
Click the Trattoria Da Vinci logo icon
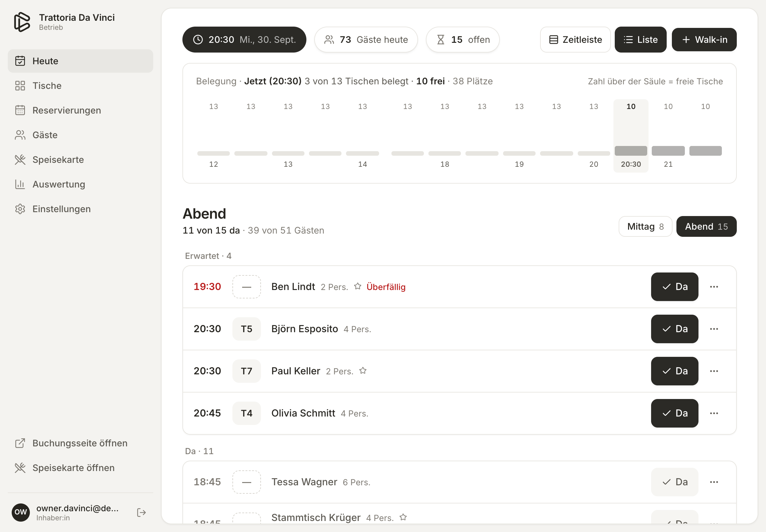pyautogui.click(x=22, y=22)
